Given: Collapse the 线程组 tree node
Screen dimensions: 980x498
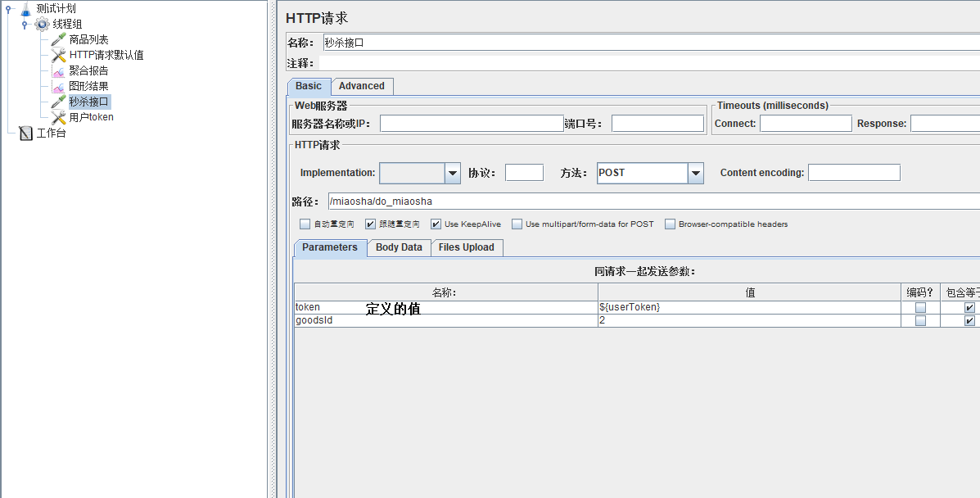Looking at the screenshot, I should tap(25, 25).
